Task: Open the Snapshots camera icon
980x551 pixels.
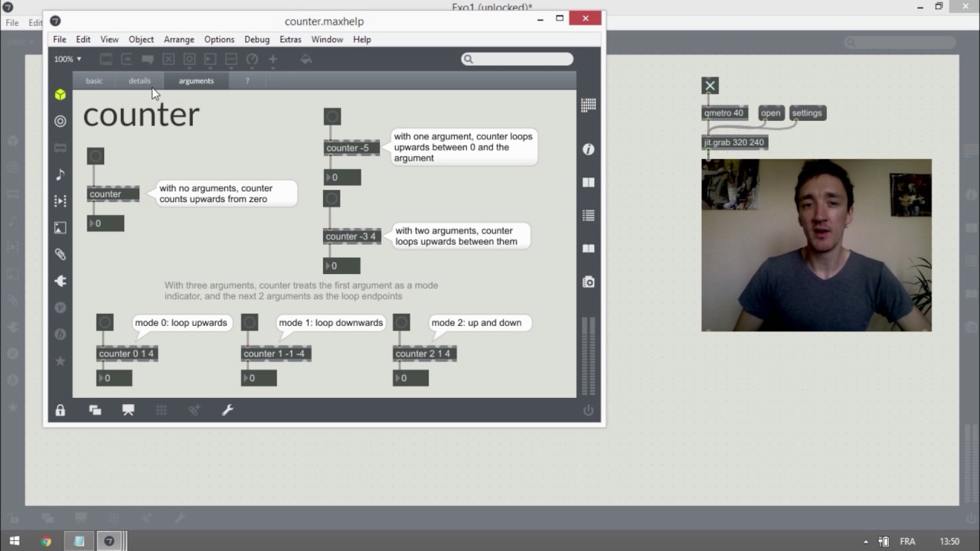Action: click(x=588, y=282)
